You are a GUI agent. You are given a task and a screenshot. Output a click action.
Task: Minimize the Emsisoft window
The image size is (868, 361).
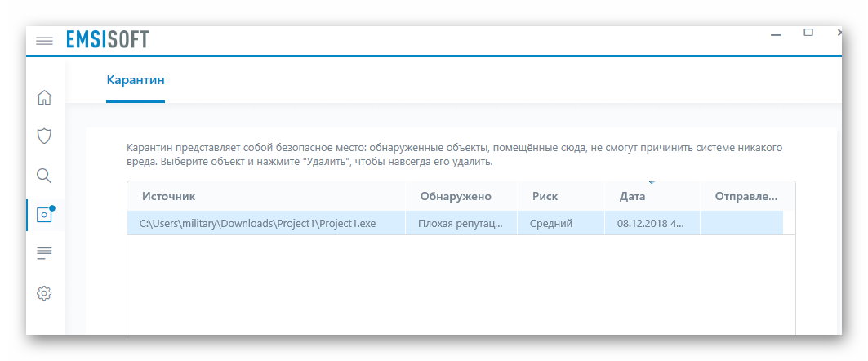pos(776,34)
